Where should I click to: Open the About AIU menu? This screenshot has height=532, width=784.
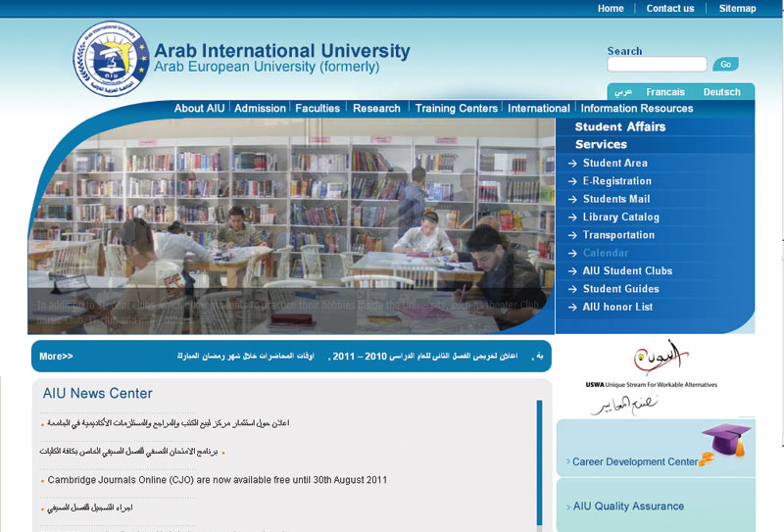pyautogui.click(x=199, y=109)
